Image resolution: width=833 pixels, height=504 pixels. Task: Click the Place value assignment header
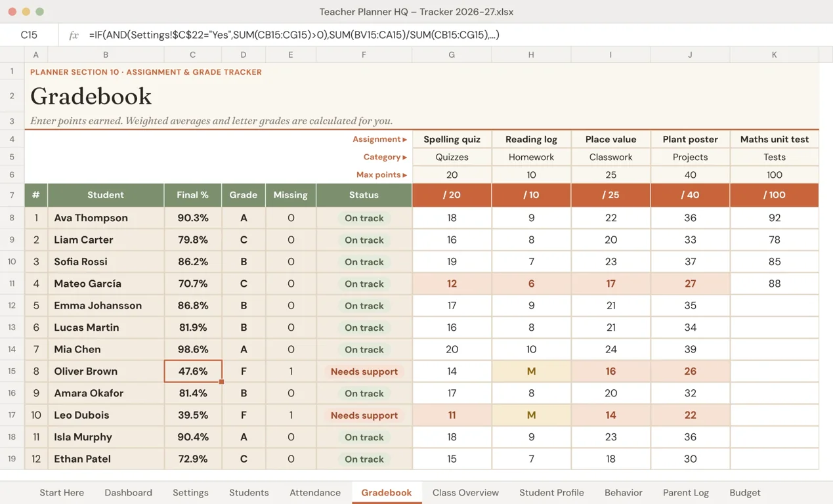click(610, 139)
